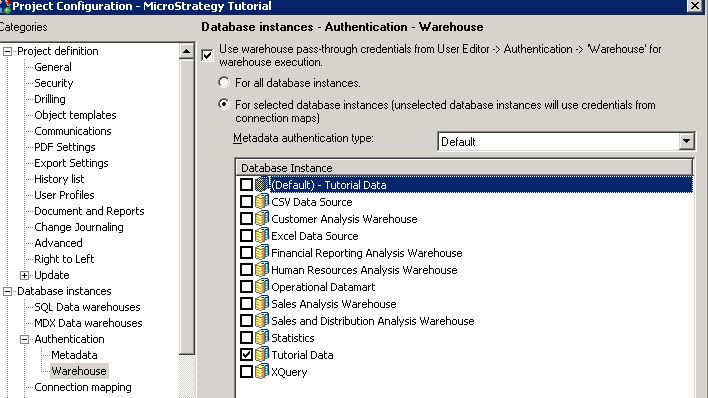Click the Excel Data Source database icon

262,235
